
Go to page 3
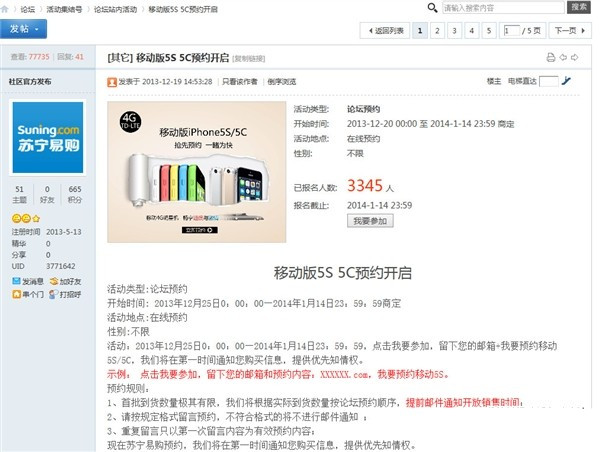coord(455,31)
